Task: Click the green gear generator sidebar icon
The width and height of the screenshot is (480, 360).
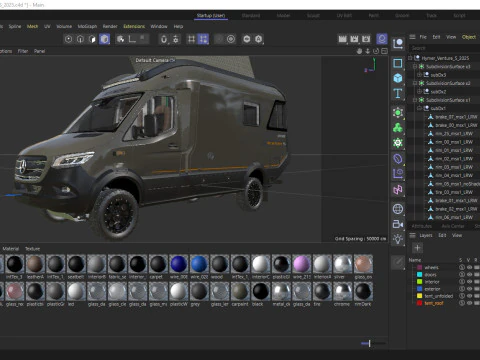Action: tap(398, 143)
